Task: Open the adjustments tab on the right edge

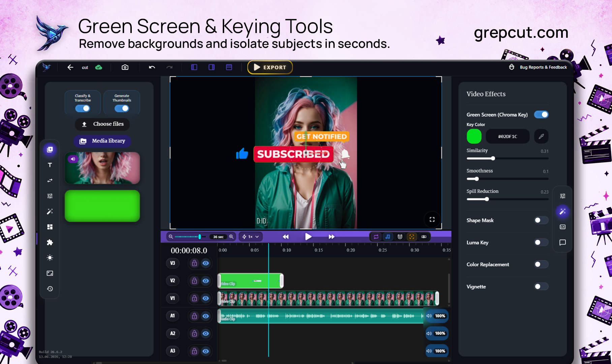Action: click(563, 196)
